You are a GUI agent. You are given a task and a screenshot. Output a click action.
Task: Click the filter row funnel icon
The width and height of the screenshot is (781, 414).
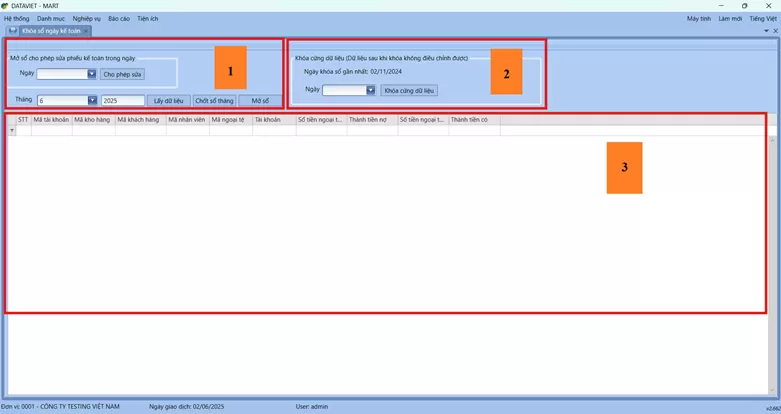pos(12,131)
